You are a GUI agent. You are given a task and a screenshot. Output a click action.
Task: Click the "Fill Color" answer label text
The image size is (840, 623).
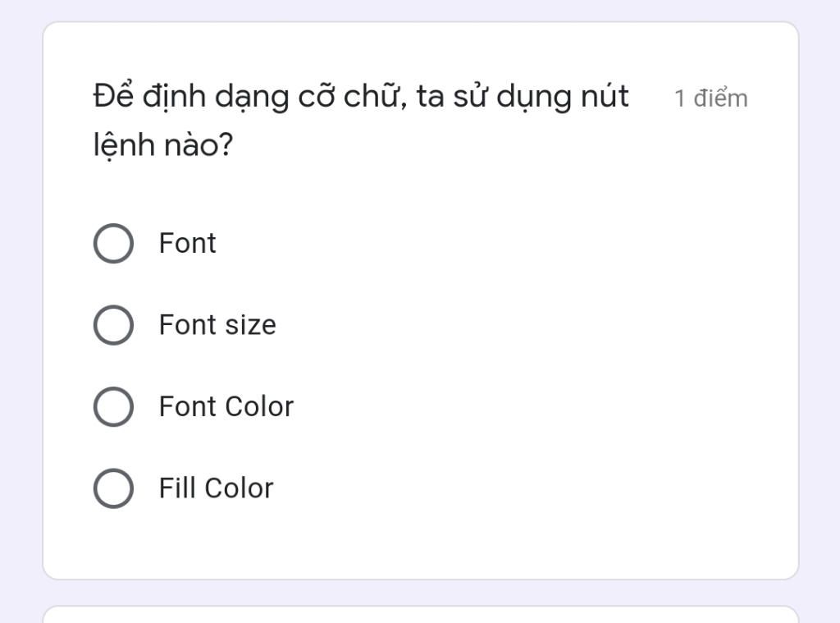[216, 488]
